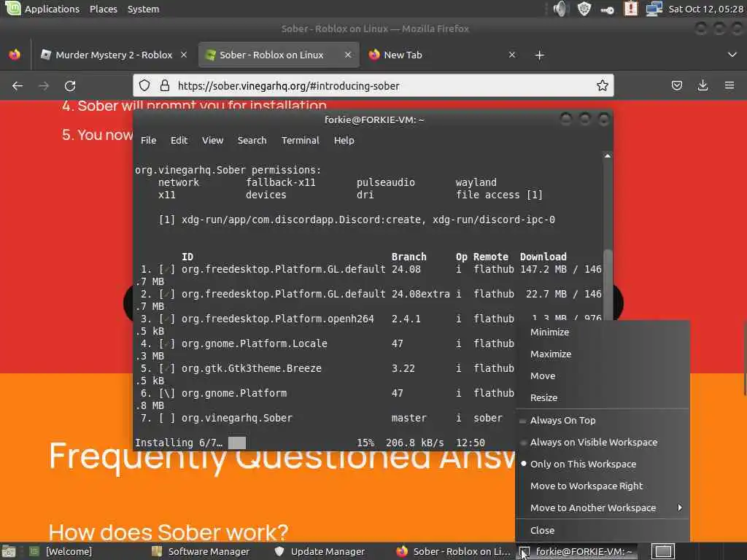Choose Move from the window menu
The height and width of the screenshot is (560, 747).
pyautogui.click(x=603, y=376)
